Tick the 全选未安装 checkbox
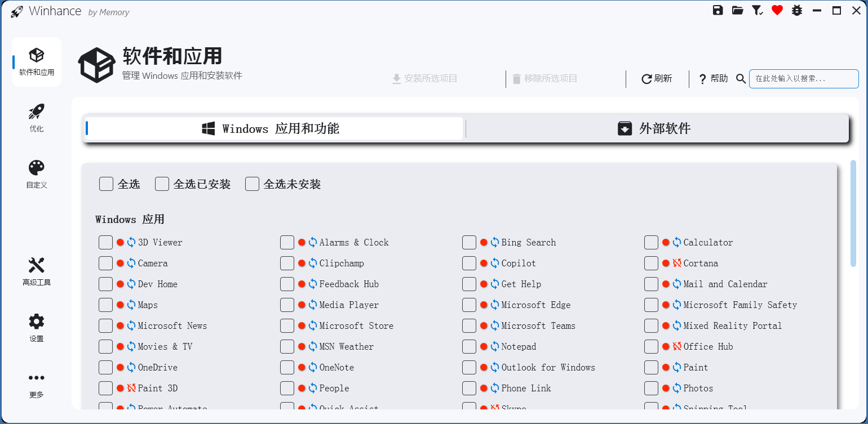The height and width of the screenshot is (424, 868). pos(253,184)
